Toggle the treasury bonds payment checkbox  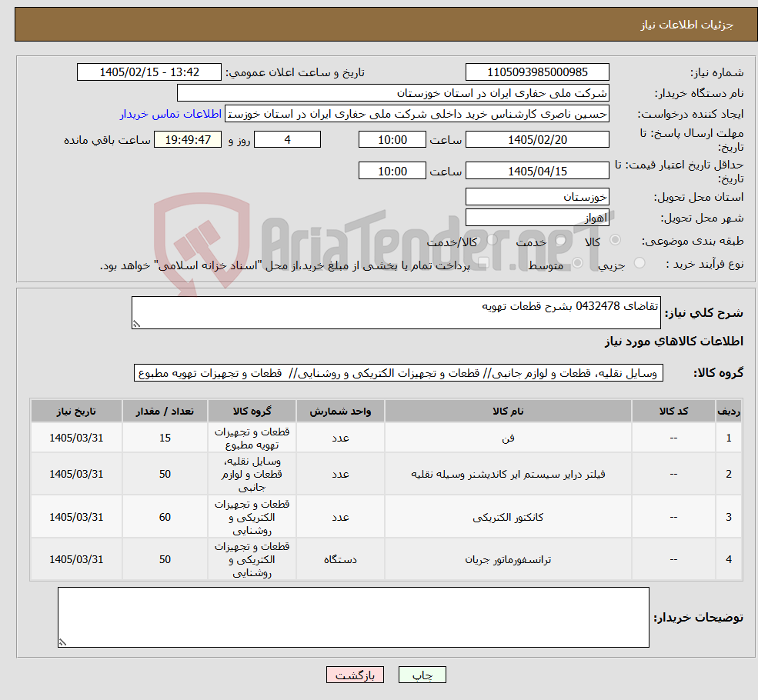tap(483, 263)
